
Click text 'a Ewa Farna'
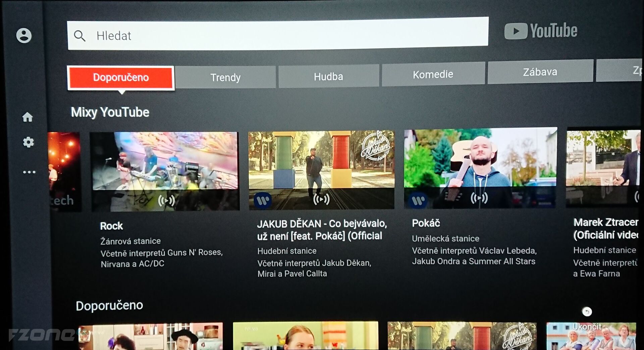coord(596,274)
